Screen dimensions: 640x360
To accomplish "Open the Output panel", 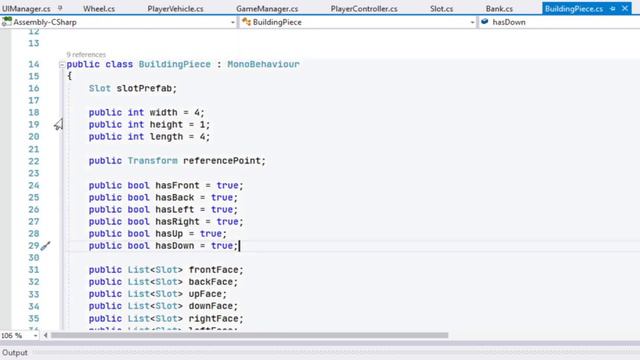I will pos(15,353).
